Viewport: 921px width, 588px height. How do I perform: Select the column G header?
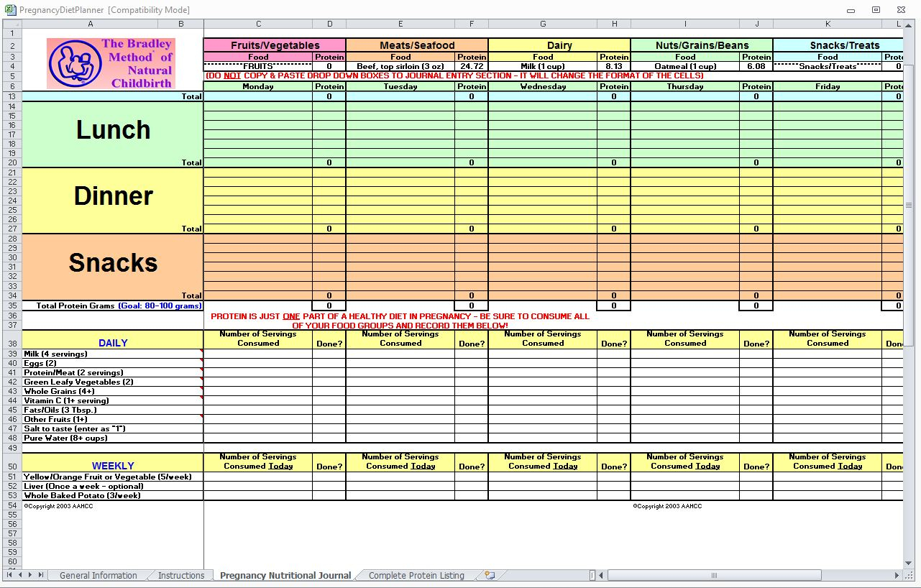pyautogui.click(x=543, y=24)
